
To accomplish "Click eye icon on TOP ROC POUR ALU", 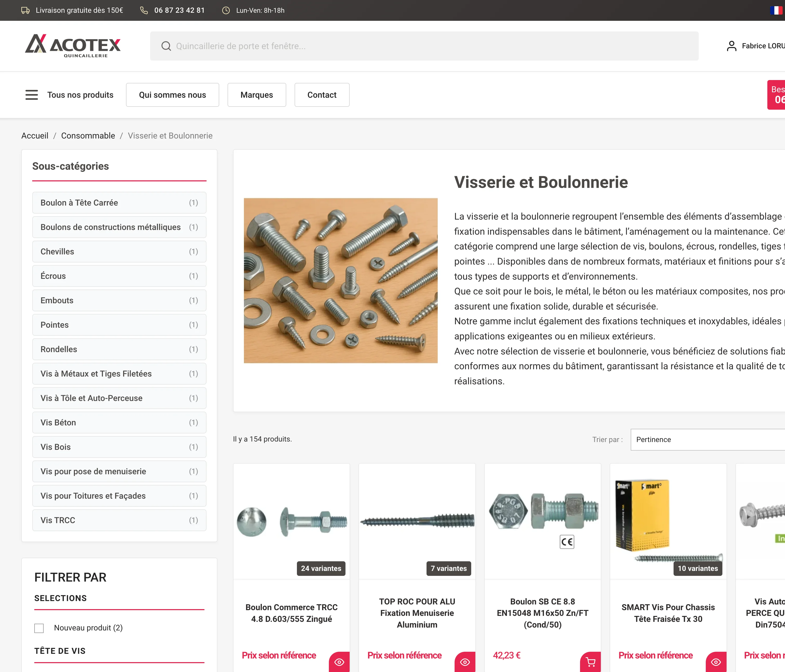I will 465,662.
